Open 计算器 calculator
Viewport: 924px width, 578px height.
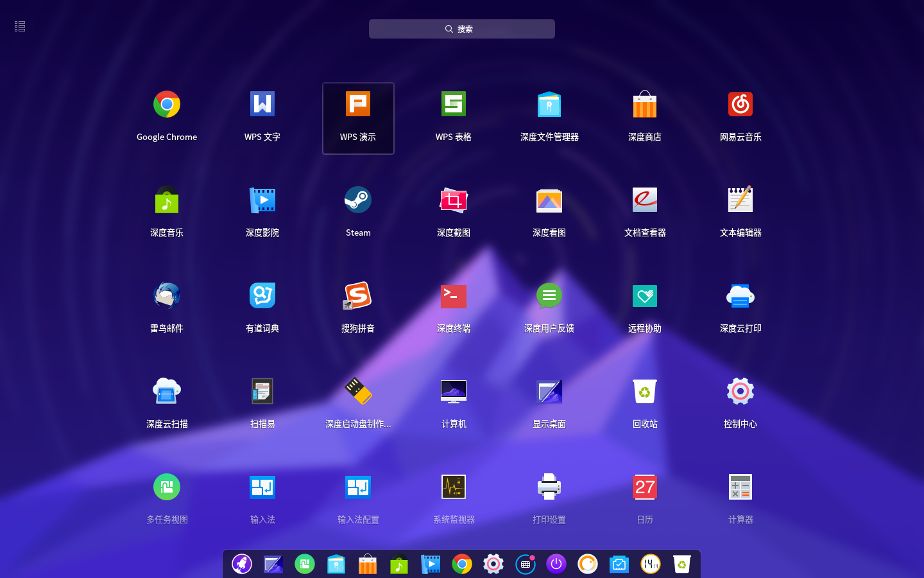coord(740,500)
